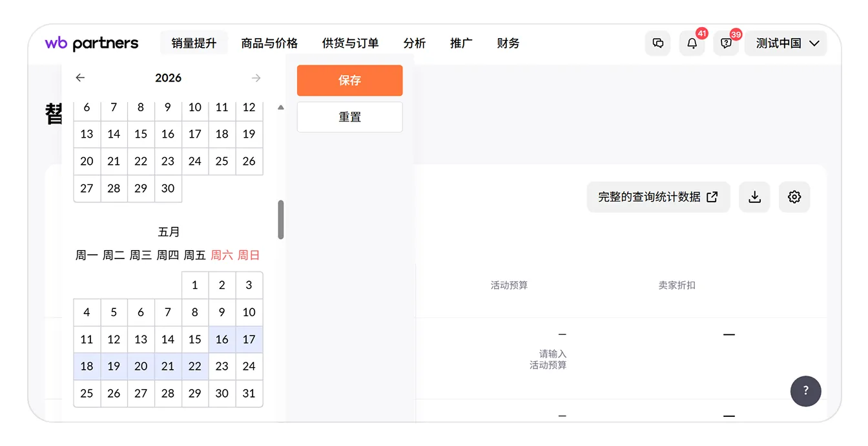This screenshot has width=868, height=446.
Task: Select May 1 in calendar
Action: click(x=195, y=285)
